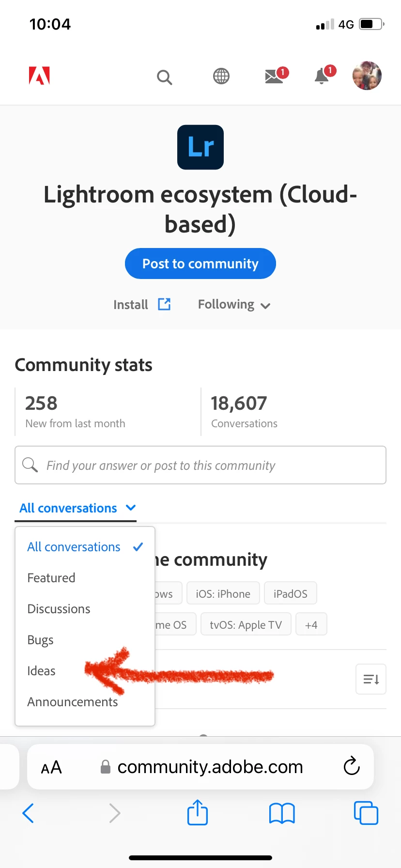Tap the search magnifier in header
Viewport: 401px width, 868px height.
[165, 77]
